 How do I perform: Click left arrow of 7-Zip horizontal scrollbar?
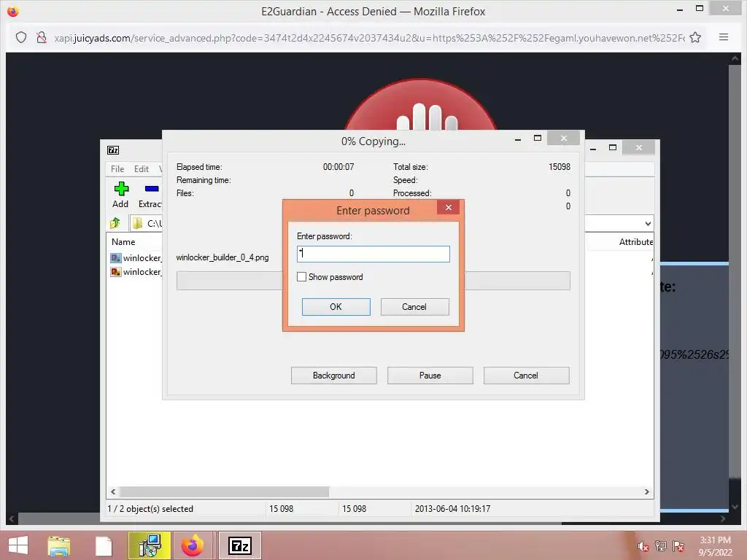coord(113,491)
